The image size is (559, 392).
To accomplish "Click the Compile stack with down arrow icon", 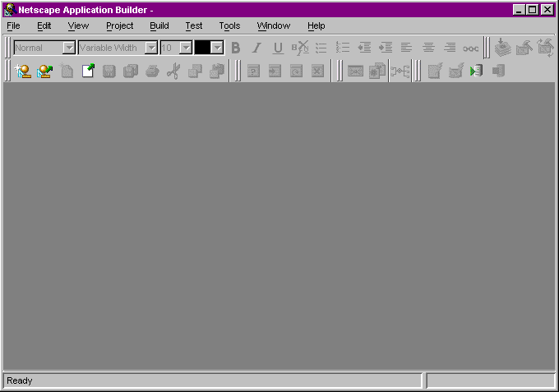I will [x=502, y=48].
